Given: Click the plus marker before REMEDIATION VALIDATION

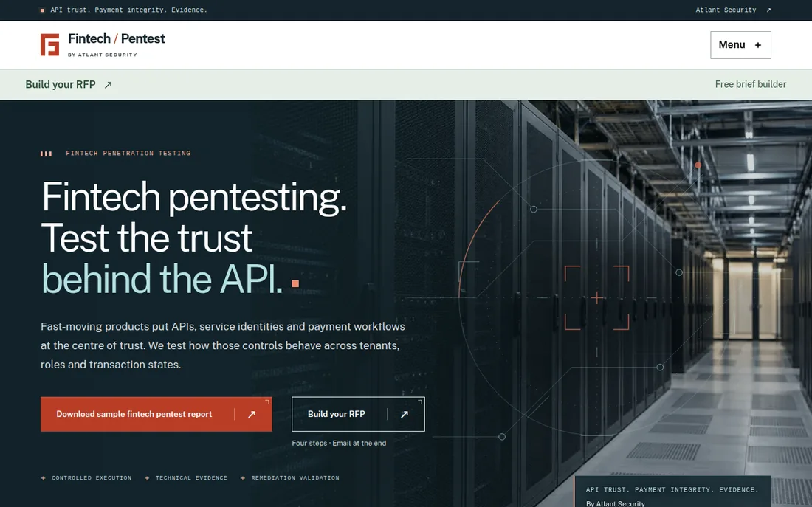Looking at the screenshot, I should click(x=243, y=478).
